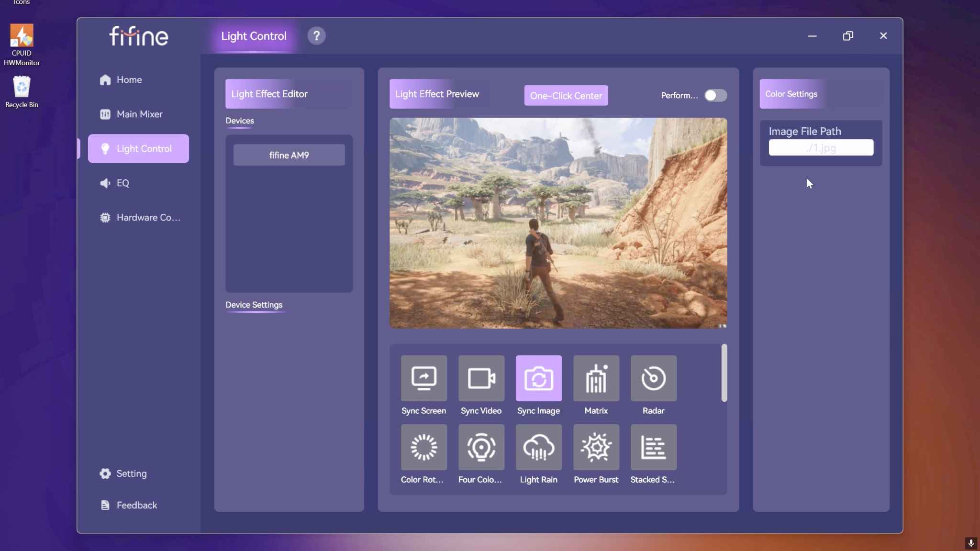Choose the Sync Video effect icon
This screenshot has width=980, height=551.
(x=481, y=378)
